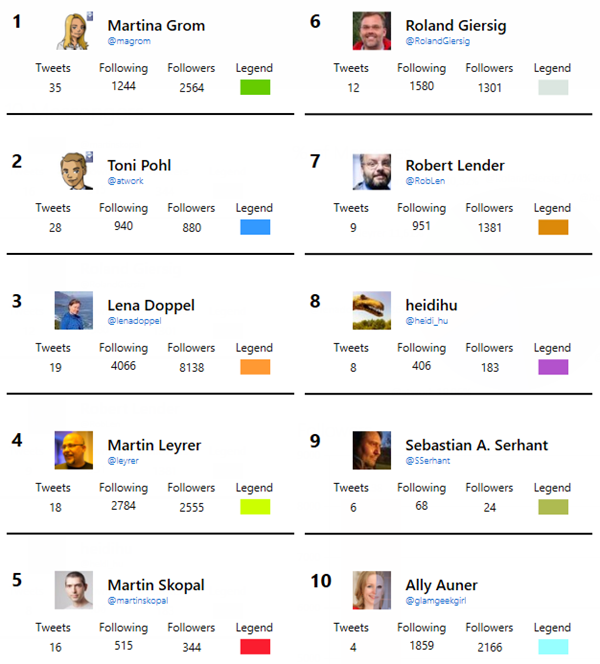
Task: Select Toni Pohl's blue legend swatch
Action: pos(256,227)
